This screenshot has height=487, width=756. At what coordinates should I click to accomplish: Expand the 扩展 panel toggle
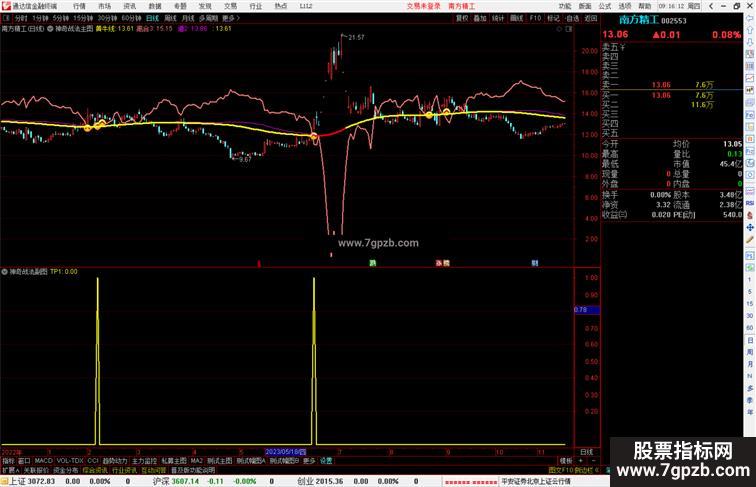(10, 470)
